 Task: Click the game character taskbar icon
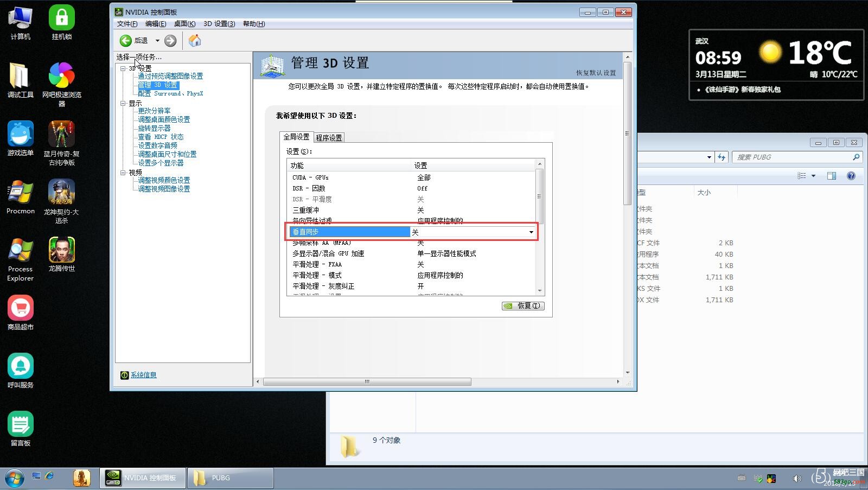tap(82, 478)
